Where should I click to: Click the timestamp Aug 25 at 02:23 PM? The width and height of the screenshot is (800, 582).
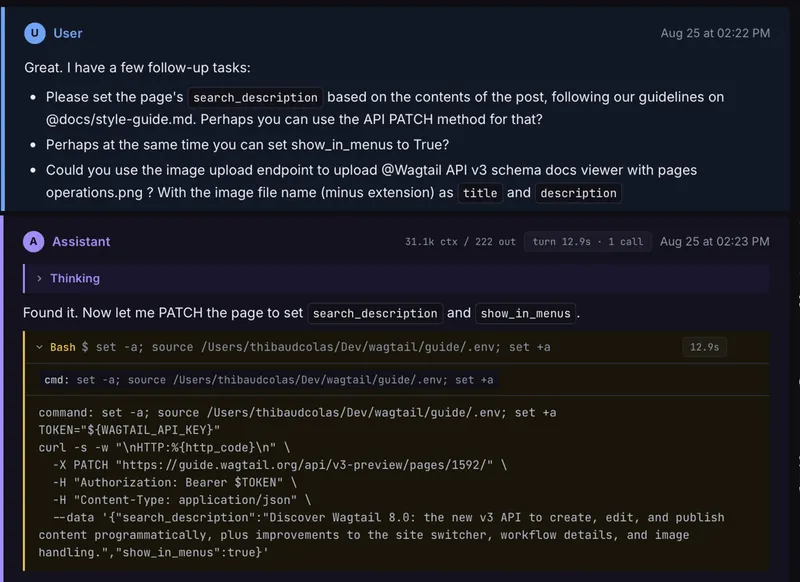click(714, 242)
